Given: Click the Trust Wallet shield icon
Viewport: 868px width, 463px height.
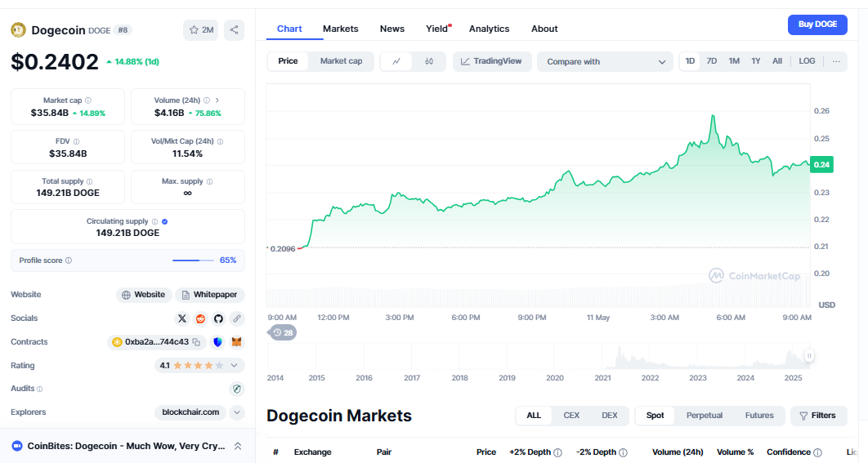Looking at the screenshot, I should (217, 342).
